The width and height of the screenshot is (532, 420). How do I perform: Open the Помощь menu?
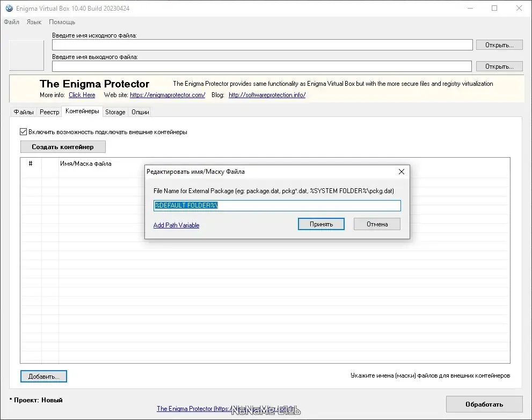(62, 22)
